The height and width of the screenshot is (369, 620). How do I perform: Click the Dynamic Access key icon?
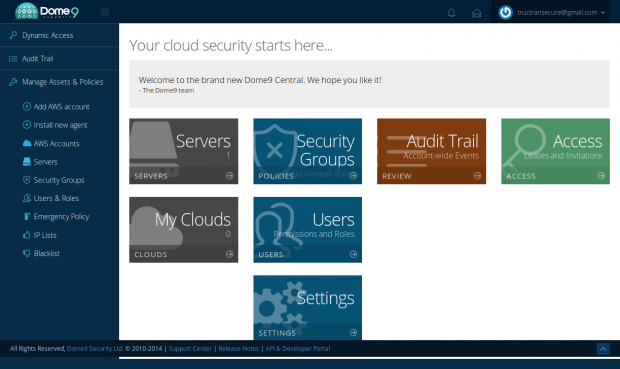pos(13,35)
